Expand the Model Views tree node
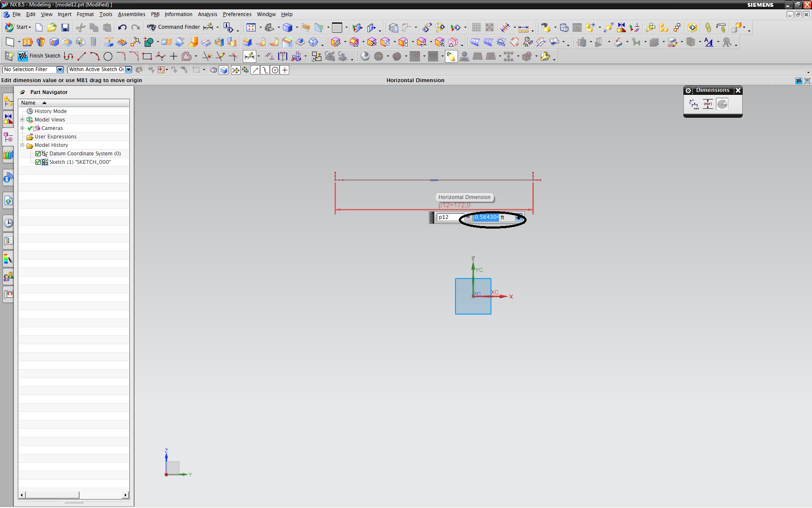Viewport: 812px width, 508px height. pos(22,120)
